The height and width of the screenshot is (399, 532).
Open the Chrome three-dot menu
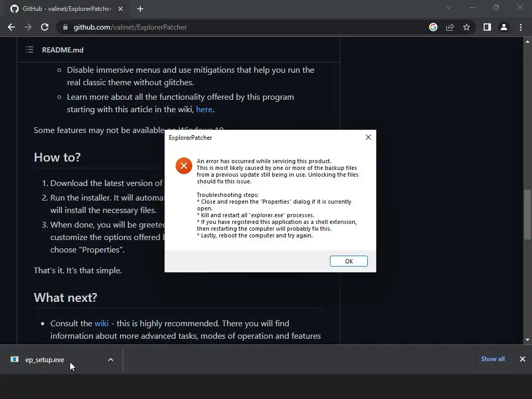(x=521, y=27)
